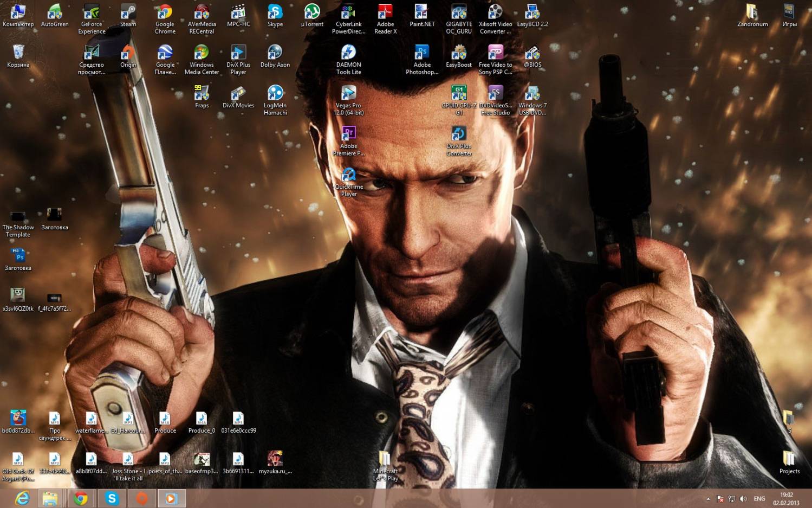Open the Игры desktop folder
812x508 pixels.
(789, 16)
